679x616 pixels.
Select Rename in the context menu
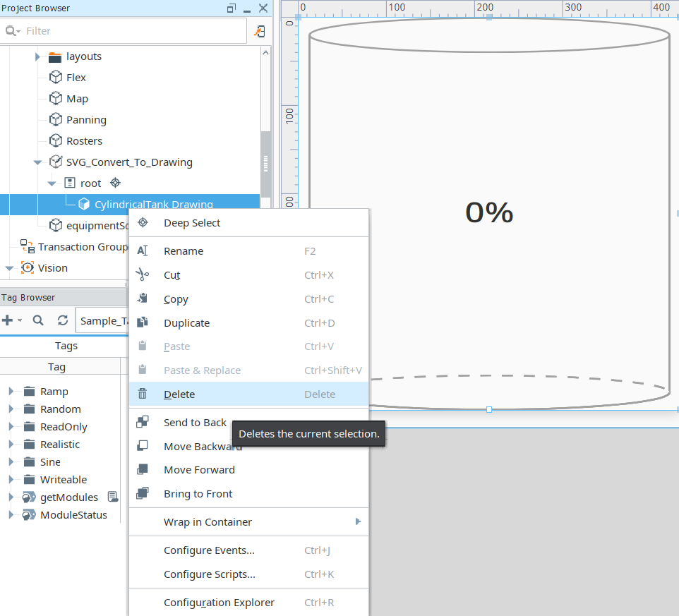pos(184,250)
